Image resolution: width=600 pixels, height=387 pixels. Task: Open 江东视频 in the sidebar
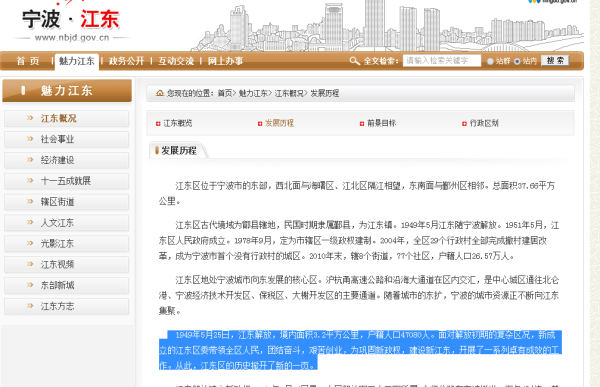tap(67, 265)
